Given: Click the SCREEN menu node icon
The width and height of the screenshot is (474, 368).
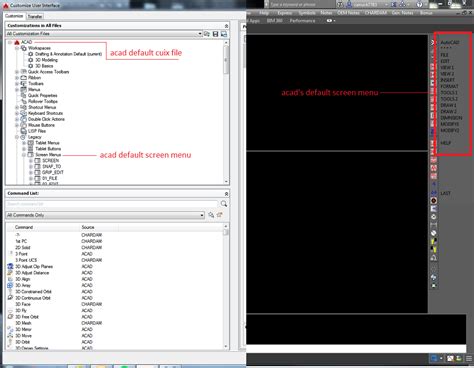Looking at the screenshot, I should click(x=38, y=161).
